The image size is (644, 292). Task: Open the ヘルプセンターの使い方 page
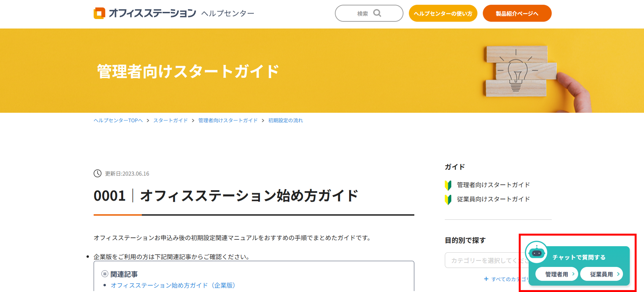[x=443, y=13]
